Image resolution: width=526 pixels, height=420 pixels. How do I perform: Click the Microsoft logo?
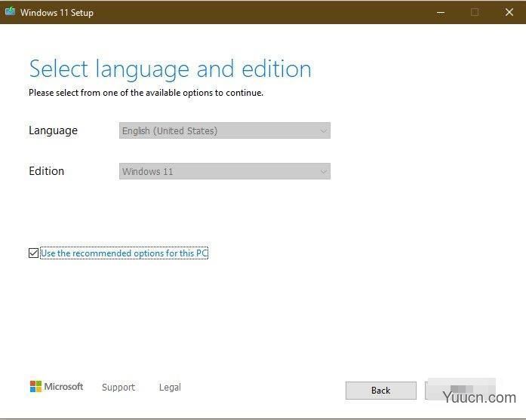[57, 387]
